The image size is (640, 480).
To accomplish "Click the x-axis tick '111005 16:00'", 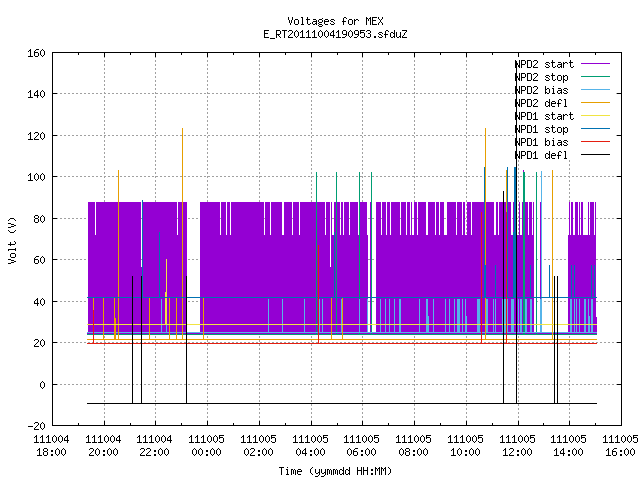I will [620, 446].
